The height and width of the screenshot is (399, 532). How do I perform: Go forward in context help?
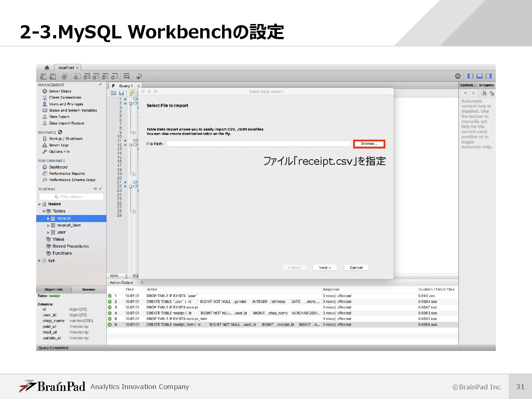pyautogui.click(x=473, y=93)
